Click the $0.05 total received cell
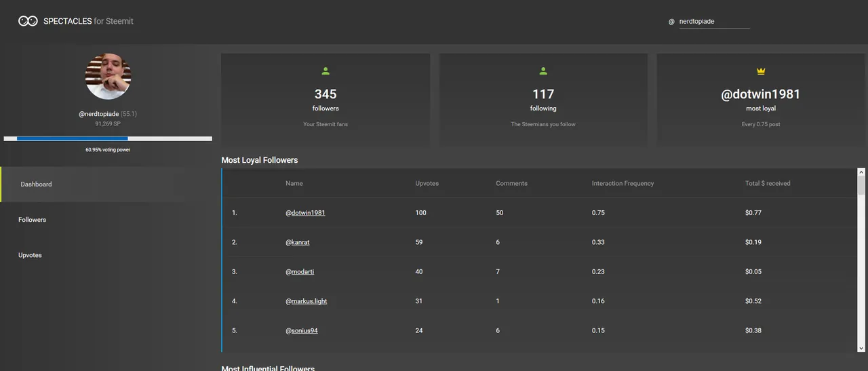The width and height of the screenshot is (868, 371). pyautogui.click(x=753, y=272)
